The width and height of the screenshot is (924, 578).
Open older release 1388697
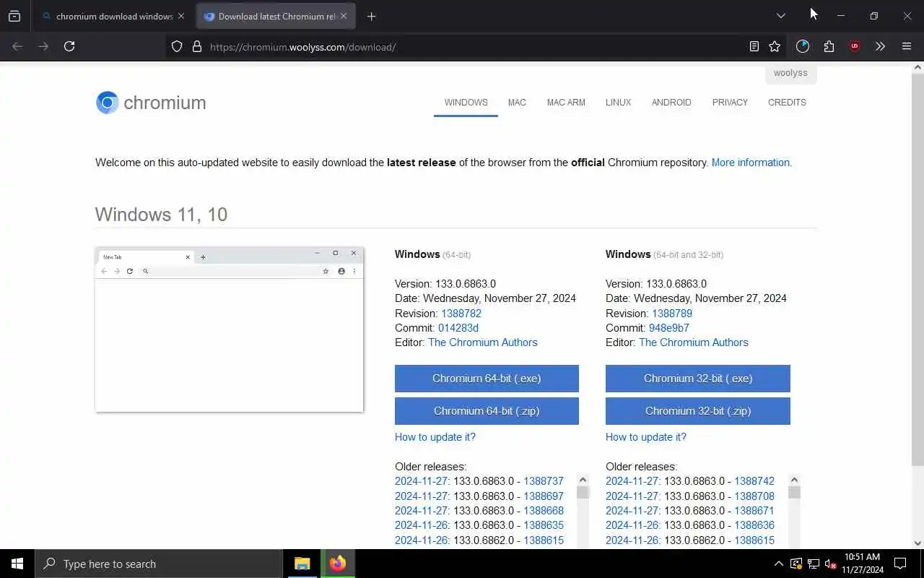point(544,496)
